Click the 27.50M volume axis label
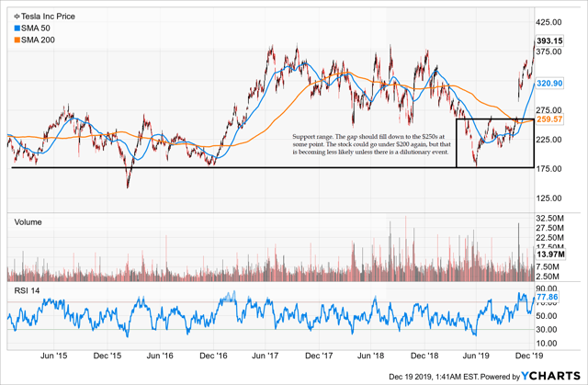 tap(550, 228)
